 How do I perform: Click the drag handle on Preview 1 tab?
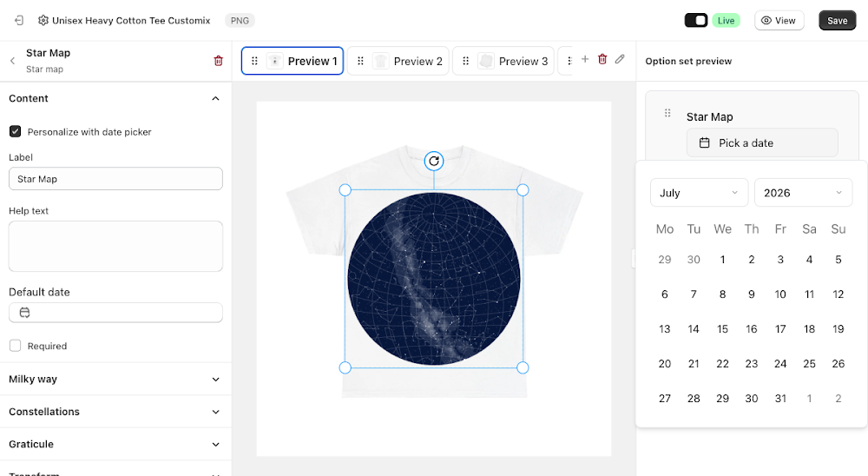click(x=254, y=61)
